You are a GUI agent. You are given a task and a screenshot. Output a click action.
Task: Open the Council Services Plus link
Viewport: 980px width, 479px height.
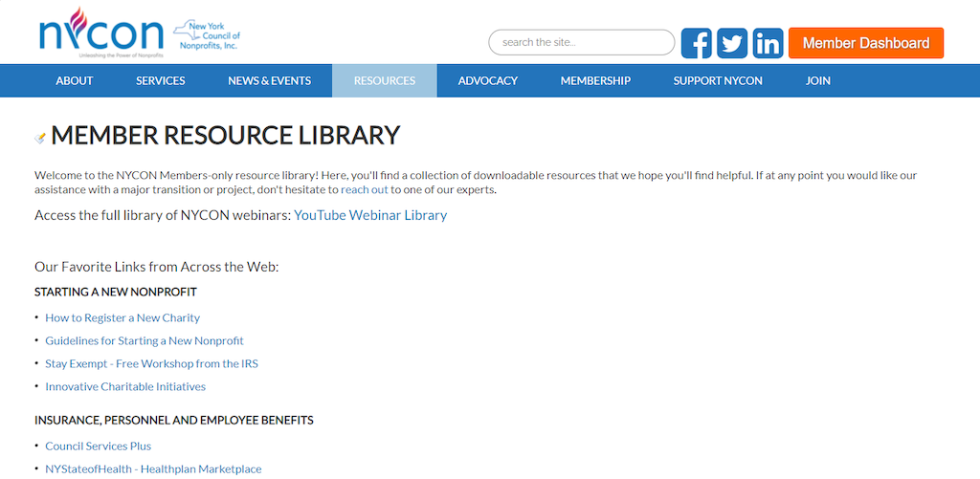pyautogui.click(x=99, y=446)
